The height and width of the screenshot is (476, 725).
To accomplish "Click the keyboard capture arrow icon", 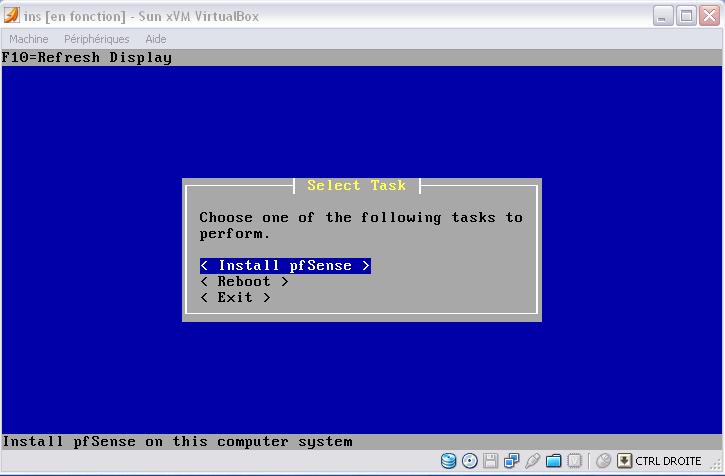I will pyautogui.click(x=624, y=461).
